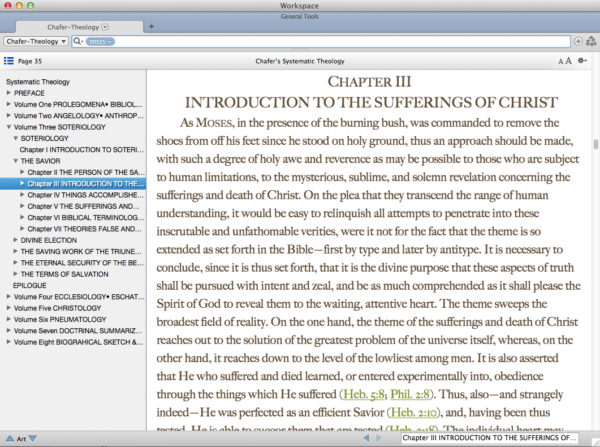Select THE TERMS OF SALVATION
The width and height of the screenshot is (600, 447).
coord(64,274)
